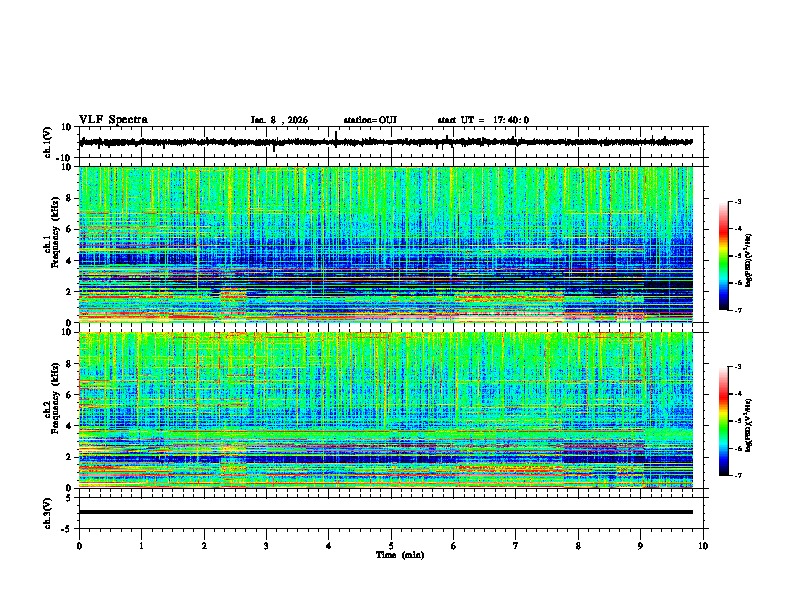Click the 7 tick label on time axis

(x=516, y=546)
